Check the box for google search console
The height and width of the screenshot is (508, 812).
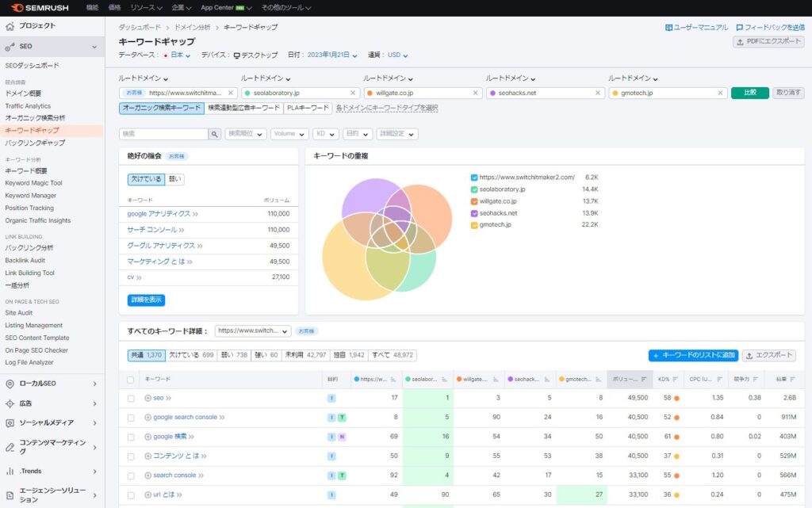click(131, 418)
